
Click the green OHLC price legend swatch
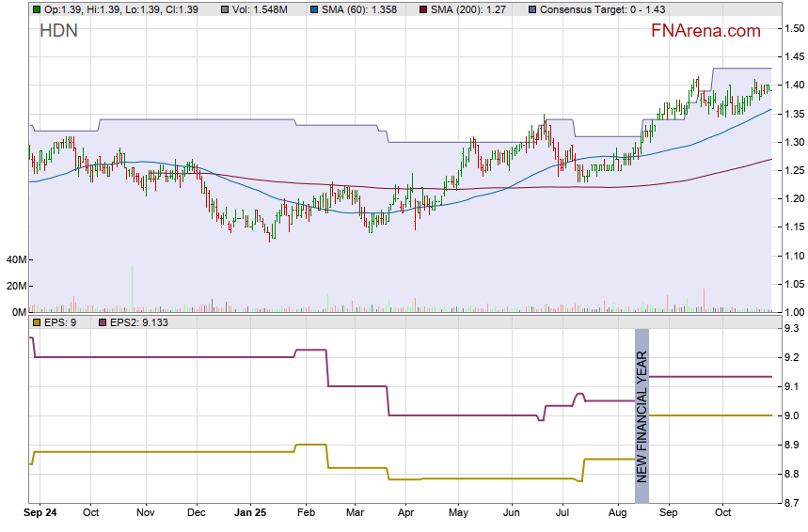(36, 8)
